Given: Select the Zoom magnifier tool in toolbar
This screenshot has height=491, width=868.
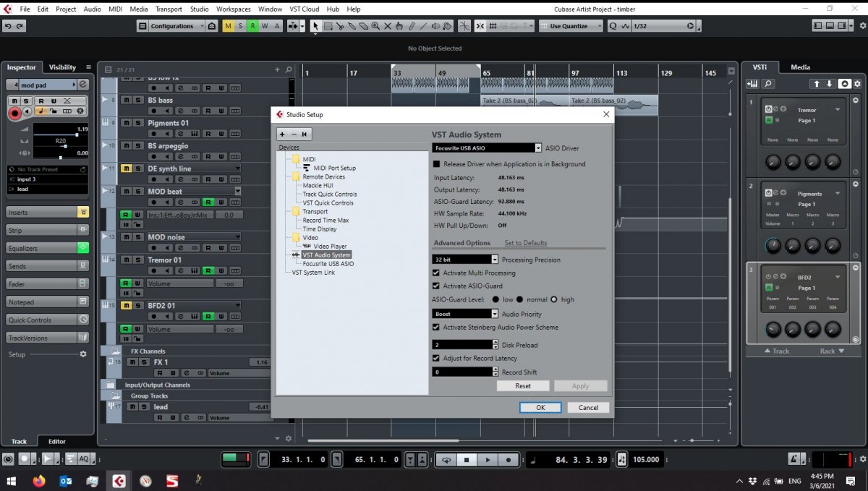Looking at the screenshot, I should [375, 26].
